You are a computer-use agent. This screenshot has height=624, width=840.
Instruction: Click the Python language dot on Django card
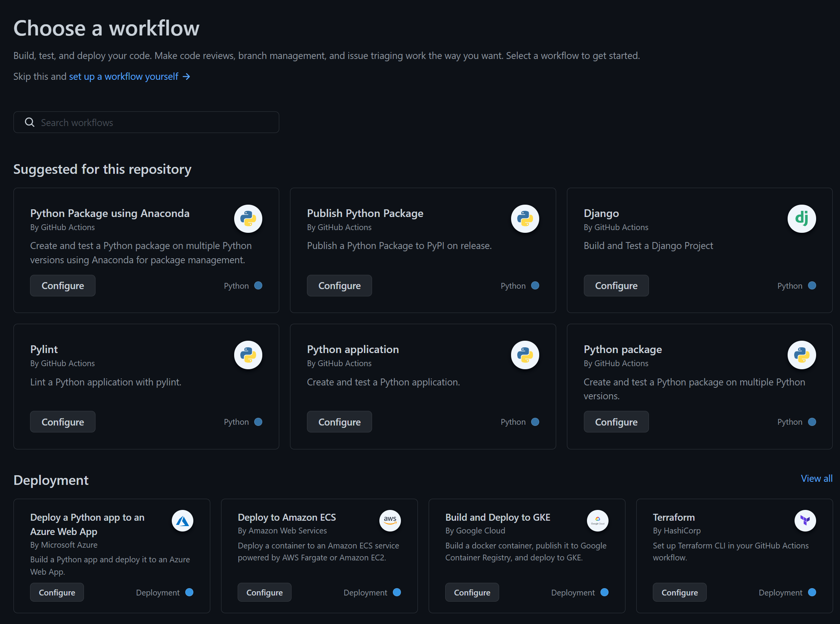pyautogui.click(x=812, y=286)
